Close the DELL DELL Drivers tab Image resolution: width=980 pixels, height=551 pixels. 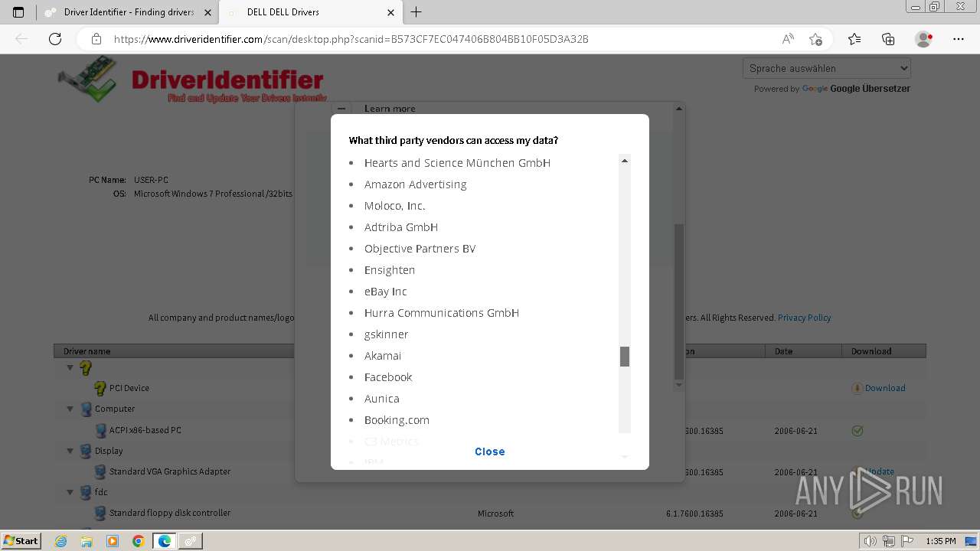tap(390, 12)
